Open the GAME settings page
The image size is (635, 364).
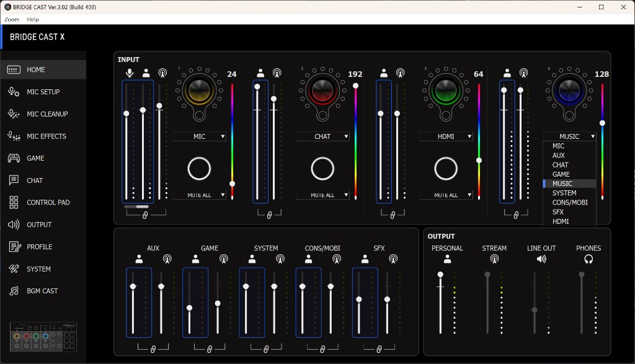point(35,158)
